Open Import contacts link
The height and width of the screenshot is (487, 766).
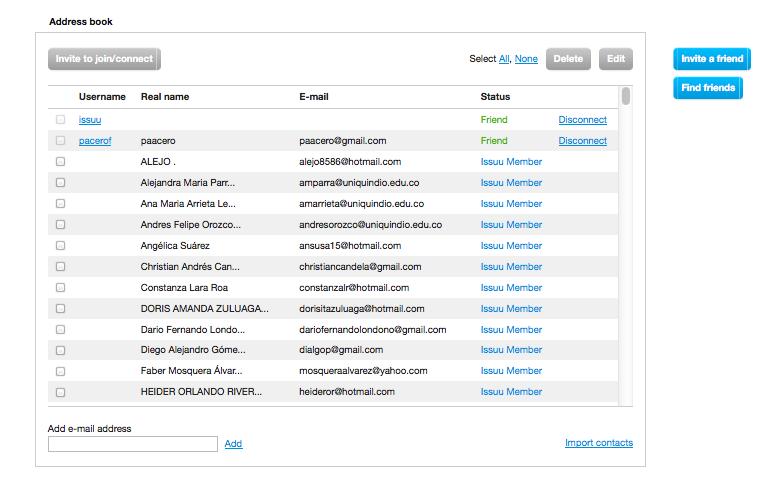coord(599,443)
